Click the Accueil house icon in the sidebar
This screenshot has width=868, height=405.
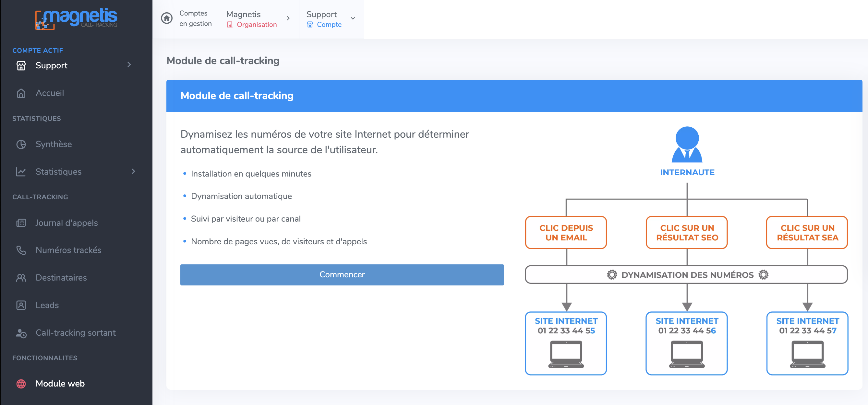[x=21, y=93]
